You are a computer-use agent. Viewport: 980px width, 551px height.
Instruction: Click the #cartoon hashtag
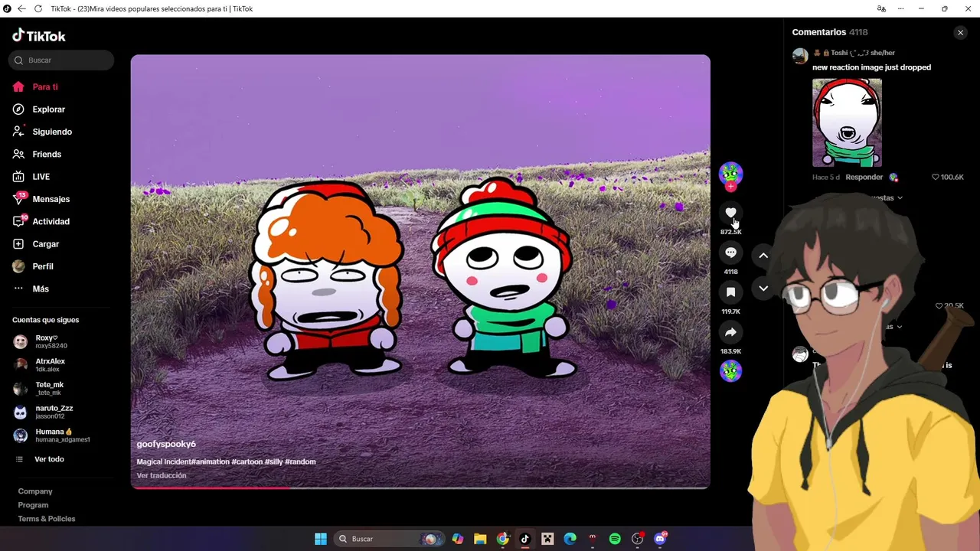coord(247,461)
